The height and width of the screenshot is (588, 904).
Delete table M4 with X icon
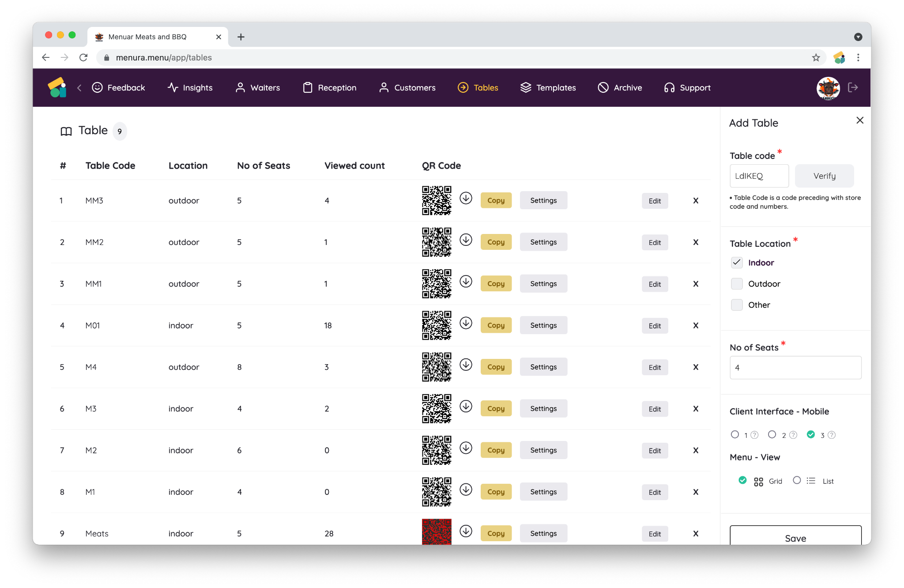tap(696, 367)
